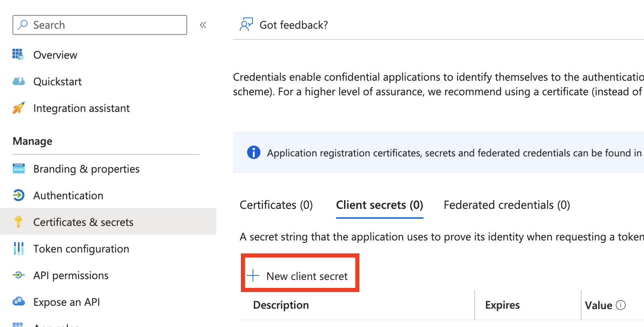Click the Expose an API cloud icon
The image size is (644, 327).
click(18, 302)
